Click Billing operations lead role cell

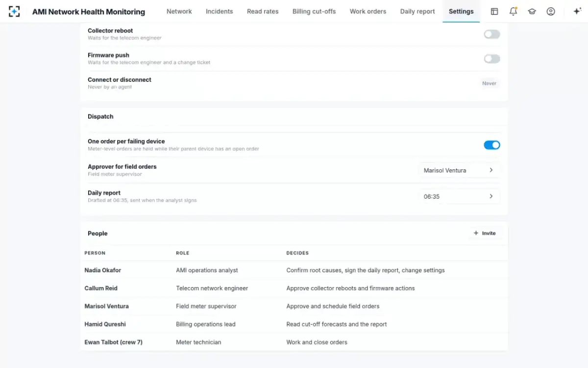(x=206, y=324)
